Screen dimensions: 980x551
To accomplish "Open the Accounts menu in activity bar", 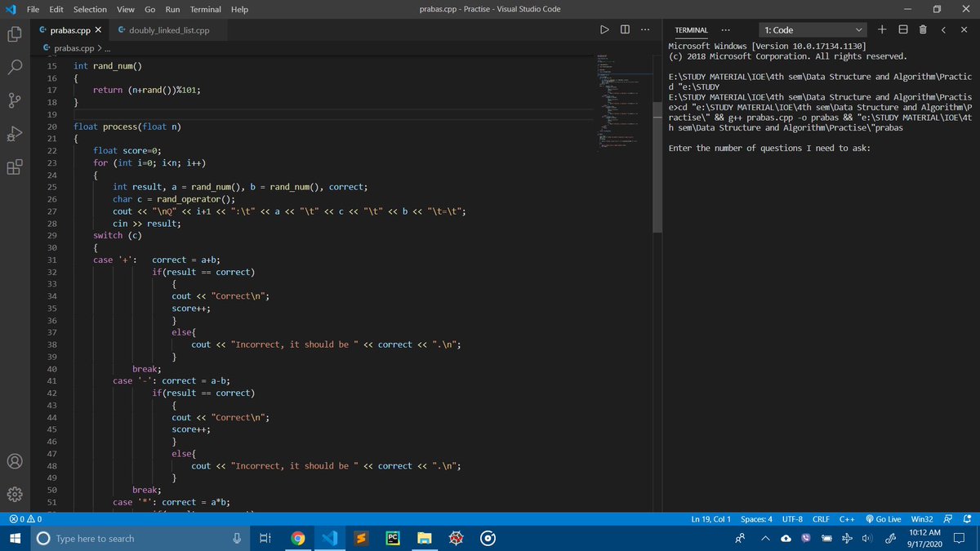I will 14,461.
